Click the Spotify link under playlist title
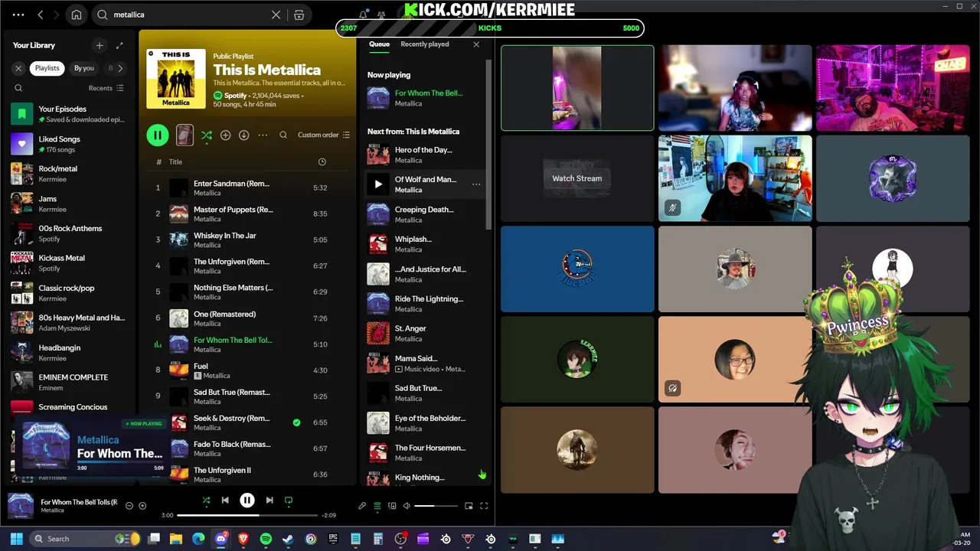Screen dimensions: 980x551 point(235,96)
